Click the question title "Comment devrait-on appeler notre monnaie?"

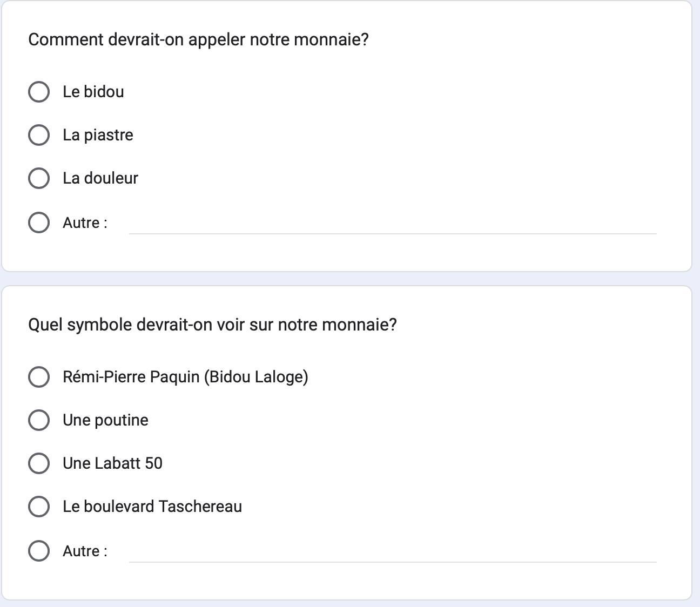pos(198,40)
